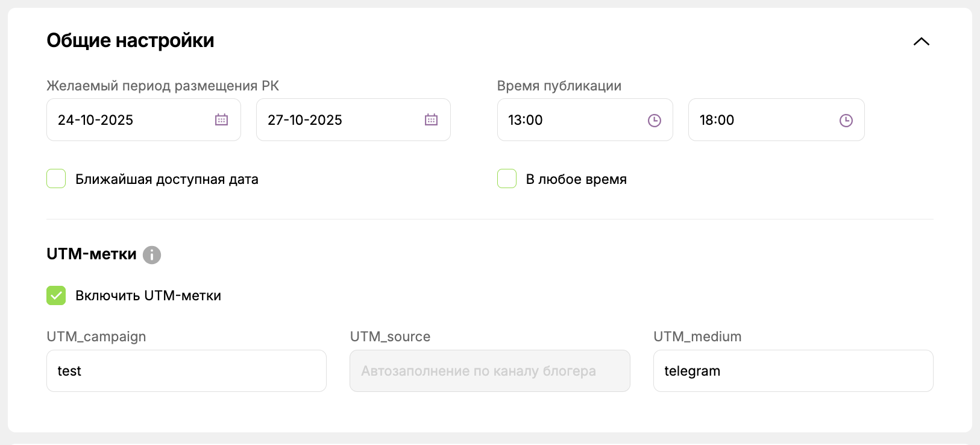
Task: Click the disabled UTM_source autofill field
Action: tap(489, 371)
